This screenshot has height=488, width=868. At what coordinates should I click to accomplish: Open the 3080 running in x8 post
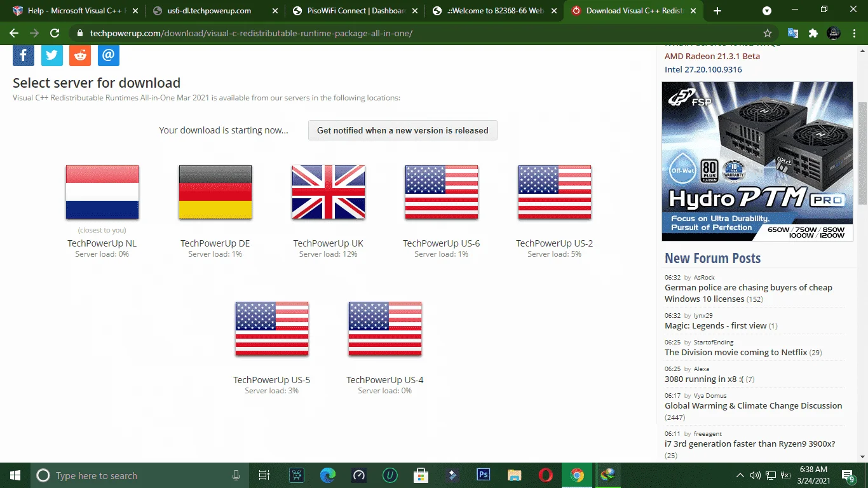[x=704, y=379]
